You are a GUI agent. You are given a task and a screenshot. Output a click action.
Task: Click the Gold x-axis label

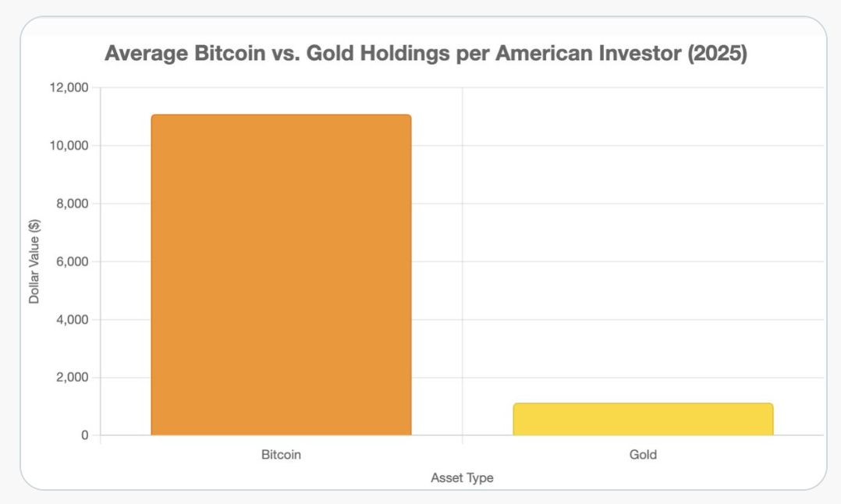(643, 455)
